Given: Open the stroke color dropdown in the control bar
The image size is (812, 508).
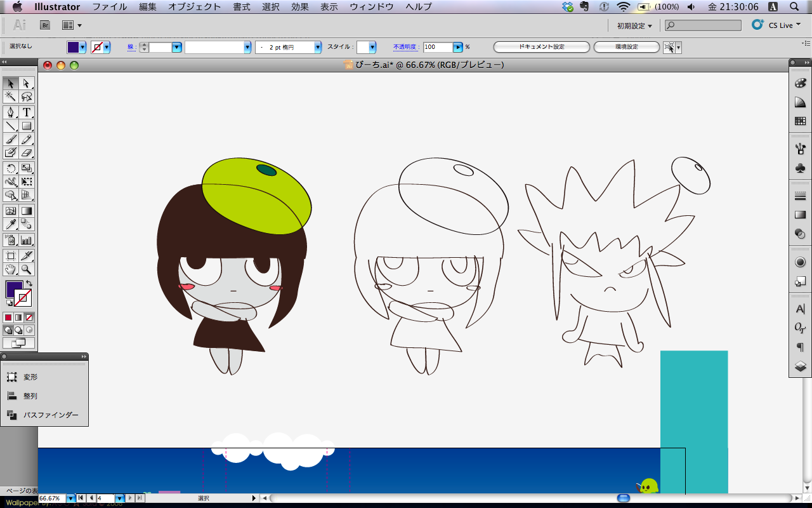Looking at the screenshot, I should pos(107,47).
